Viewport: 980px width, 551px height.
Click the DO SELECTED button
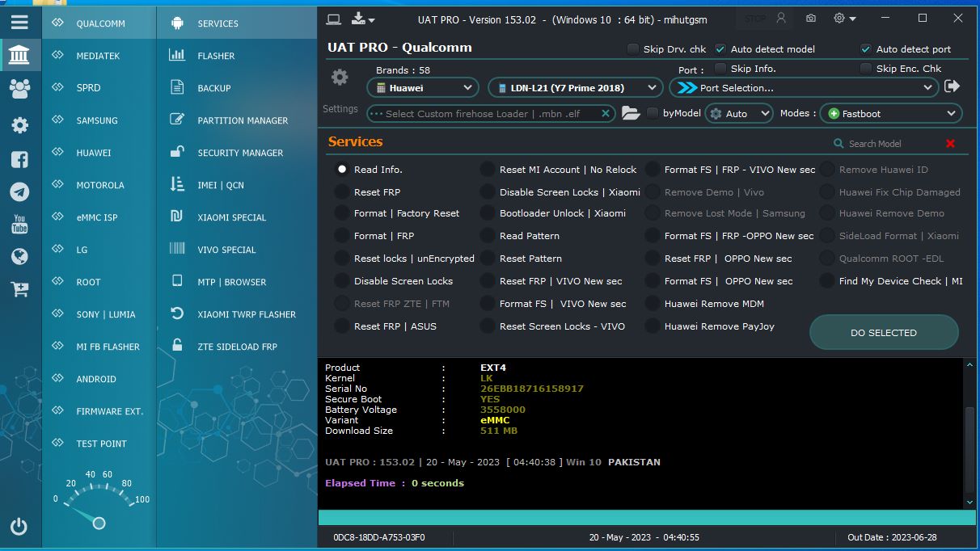pos(884,333)
